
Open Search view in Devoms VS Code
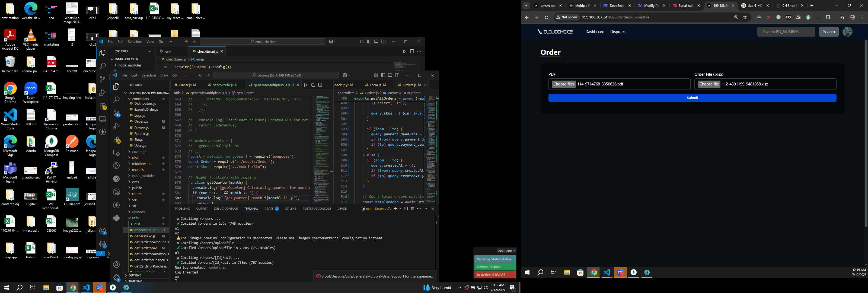[x=116, y=100]
